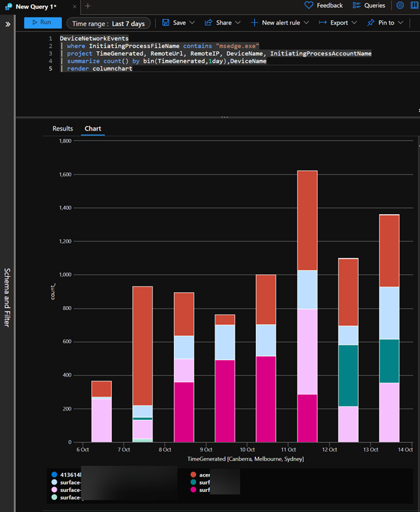420x512 pixels.
Task: Select the Chart tab
Action: pyautogui.click(x=93, y=128)
